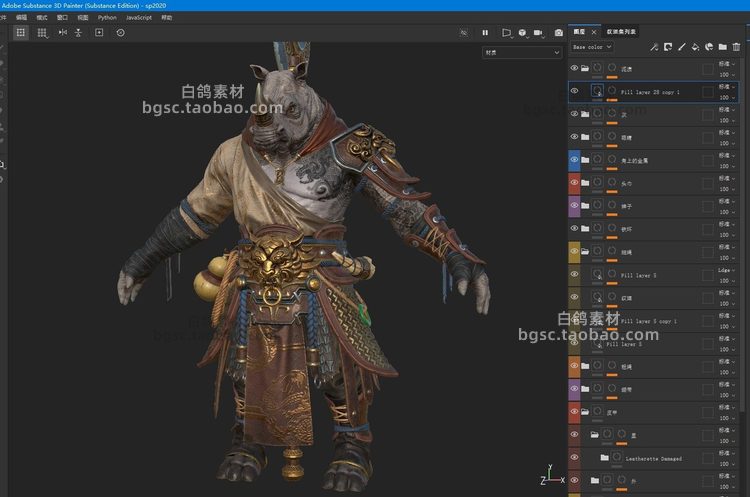Switch to the texture set list tab
This screenshot has width=750, height=497.
click(621, 32)
